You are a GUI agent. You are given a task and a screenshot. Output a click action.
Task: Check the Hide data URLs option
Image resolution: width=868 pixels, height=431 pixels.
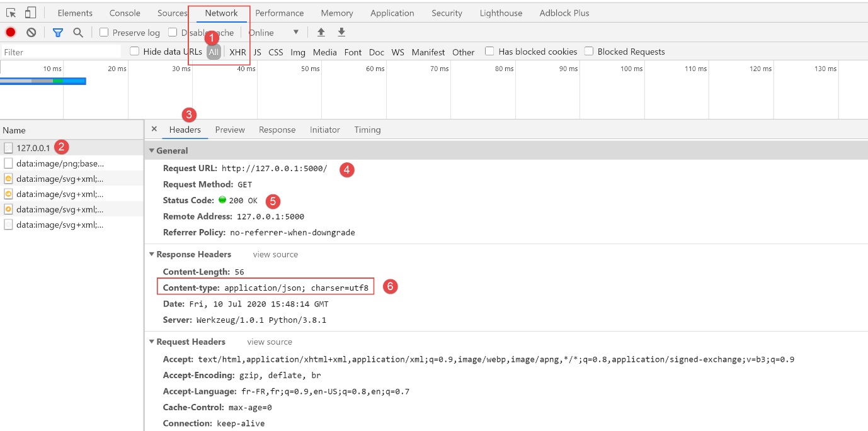pyautogui.click(x=135, y=52)
